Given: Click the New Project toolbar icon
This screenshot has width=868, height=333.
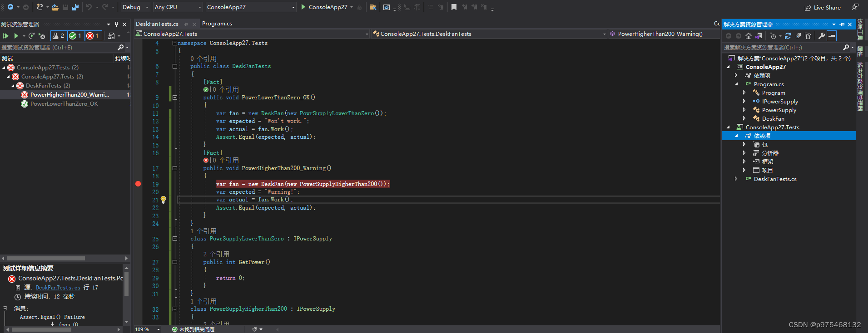Looking at the screenshot, I should pyautogui.click(x=40, y=7).
